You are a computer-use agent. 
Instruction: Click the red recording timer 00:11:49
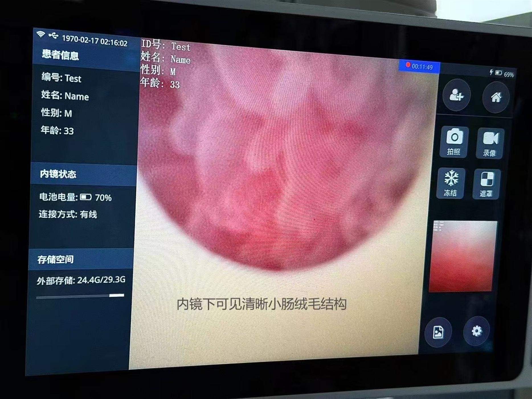(x=419, y=67)
